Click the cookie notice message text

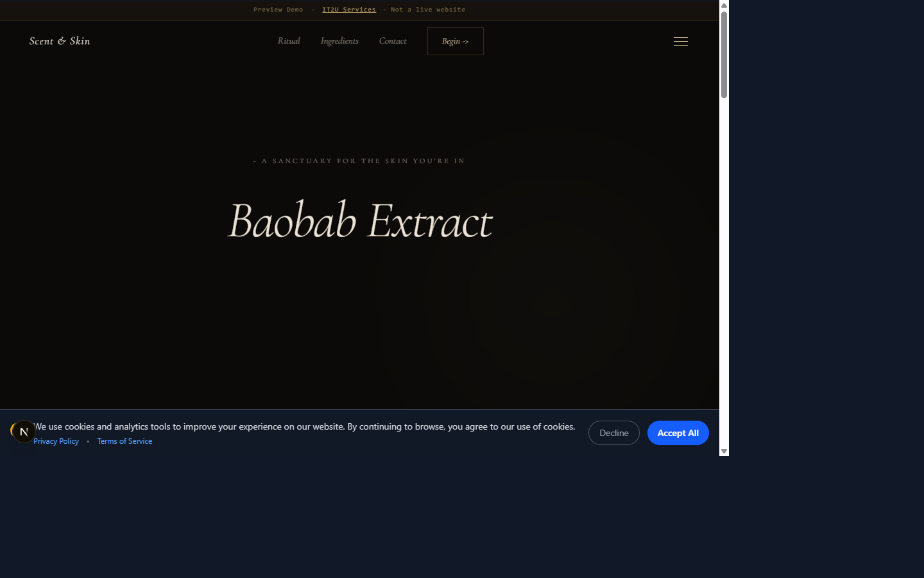[x=304, y=426]
